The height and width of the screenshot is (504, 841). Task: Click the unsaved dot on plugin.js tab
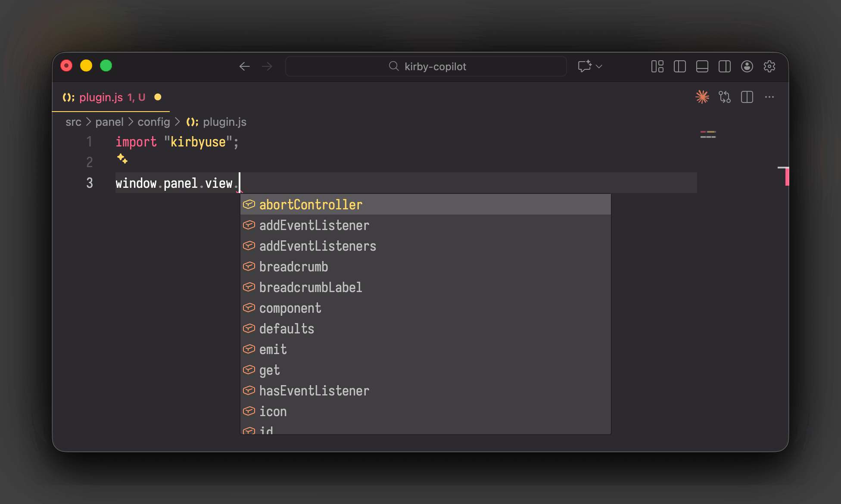(x=158, y=97)
